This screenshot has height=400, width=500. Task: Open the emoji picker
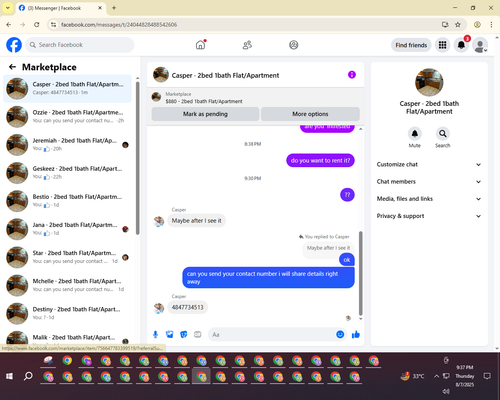[x=340, y=334]
